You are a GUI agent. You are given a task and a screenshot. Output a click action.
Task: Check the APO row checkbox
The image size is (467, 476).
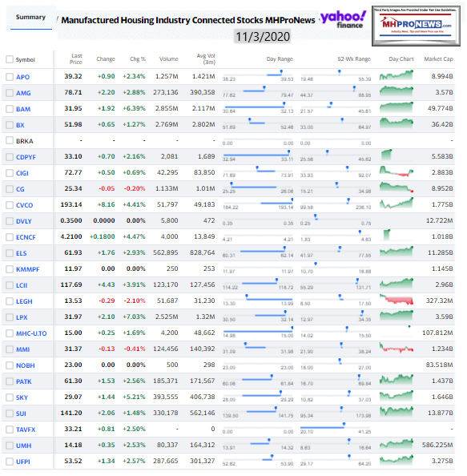10,77
